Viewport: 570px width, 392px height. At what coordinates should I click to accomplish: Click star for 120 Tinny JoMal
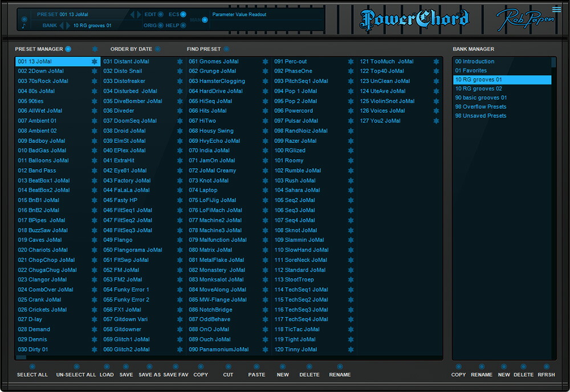(x=351, y=349)
